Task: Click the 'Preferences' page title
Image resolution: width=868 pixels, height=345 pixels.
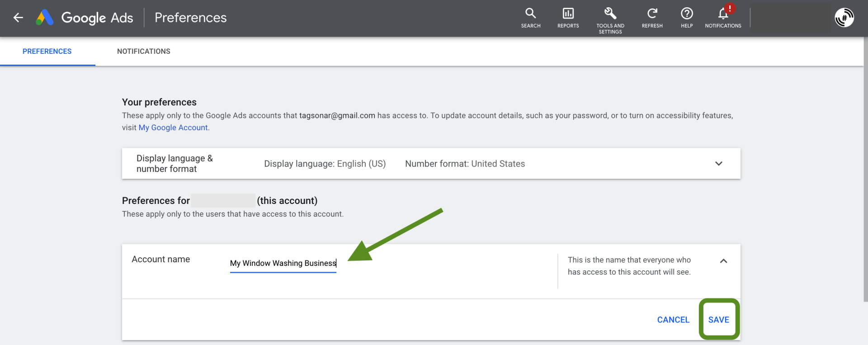Action: 190,18
